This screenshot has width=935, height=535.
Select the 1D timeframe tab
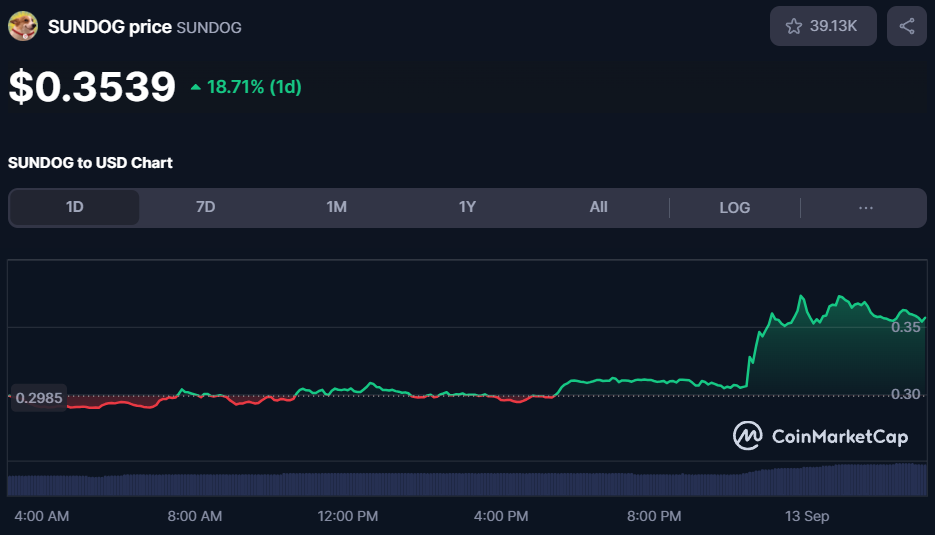[x=74, y=207]
